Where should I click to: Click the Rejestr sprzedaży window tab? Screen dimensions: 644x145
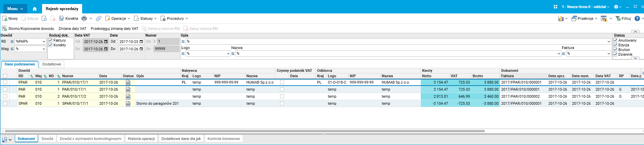(62, 9)
